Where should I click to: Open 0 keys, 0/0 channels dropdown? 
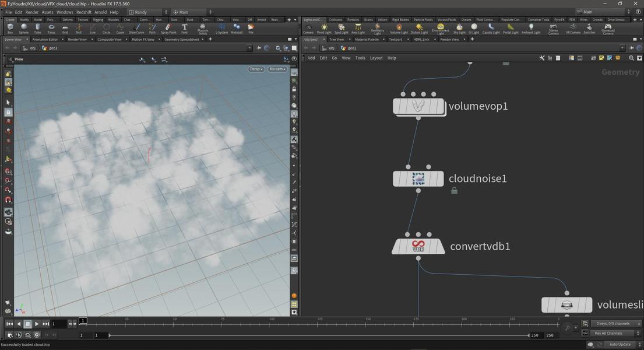(x=615, y=324)
